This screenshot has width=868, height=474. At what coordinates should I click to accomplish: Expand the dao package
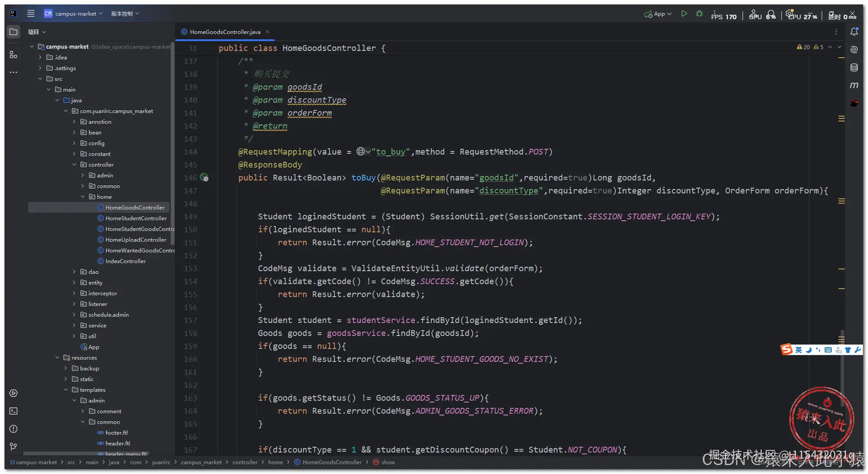coord(74,272)
